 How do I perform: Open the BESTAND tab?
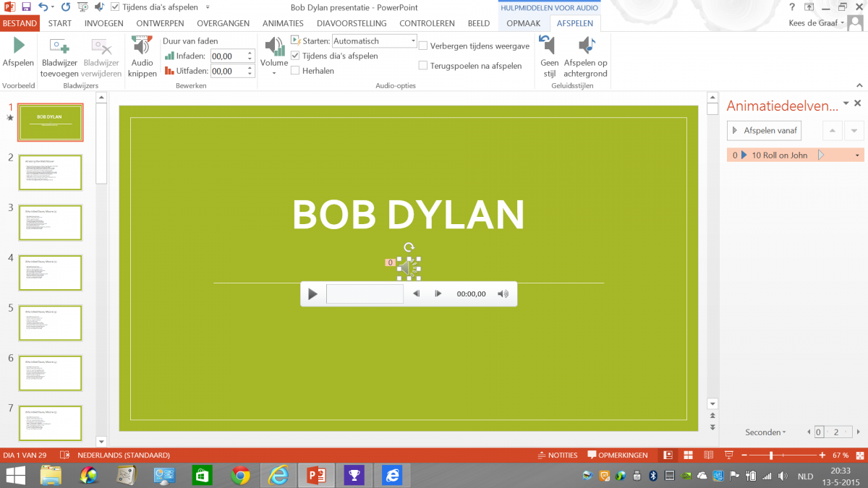19,23
